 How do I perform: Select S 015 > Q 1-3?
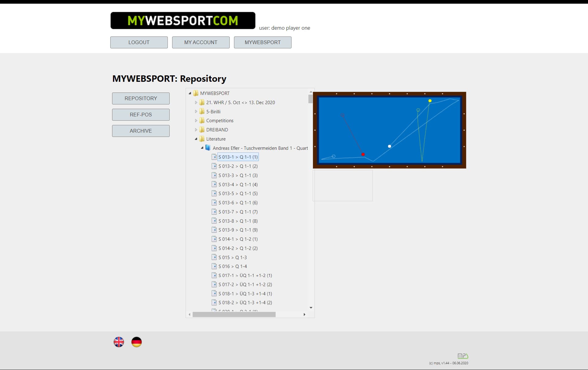[x=232, y=257]
